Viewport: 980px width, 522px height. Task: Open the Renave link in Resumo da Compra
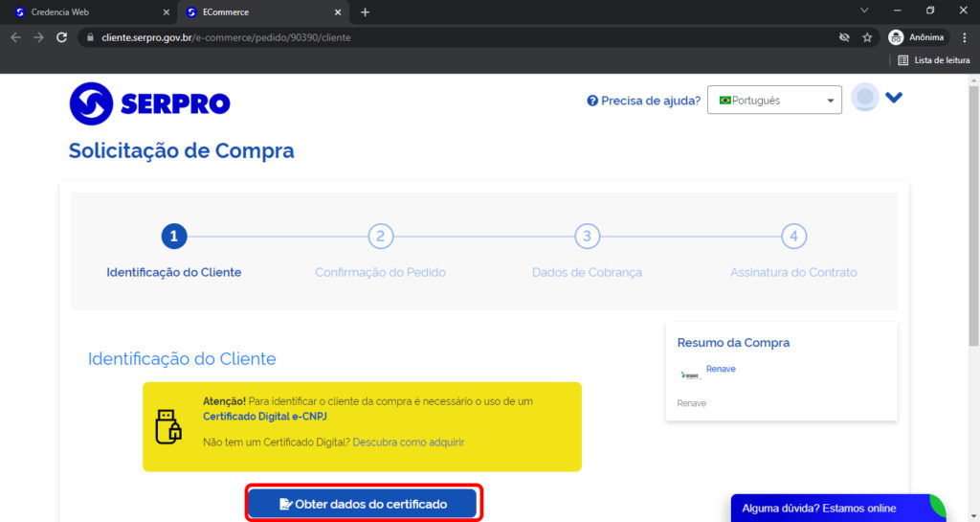pyautogui.click(x=721, y=369)
